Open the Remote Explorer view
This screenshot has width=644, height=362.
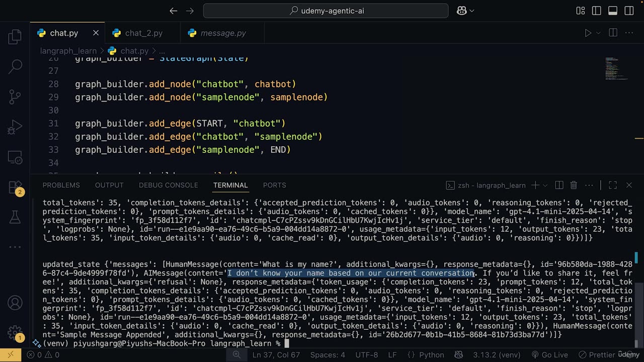(x=15, y=157)
